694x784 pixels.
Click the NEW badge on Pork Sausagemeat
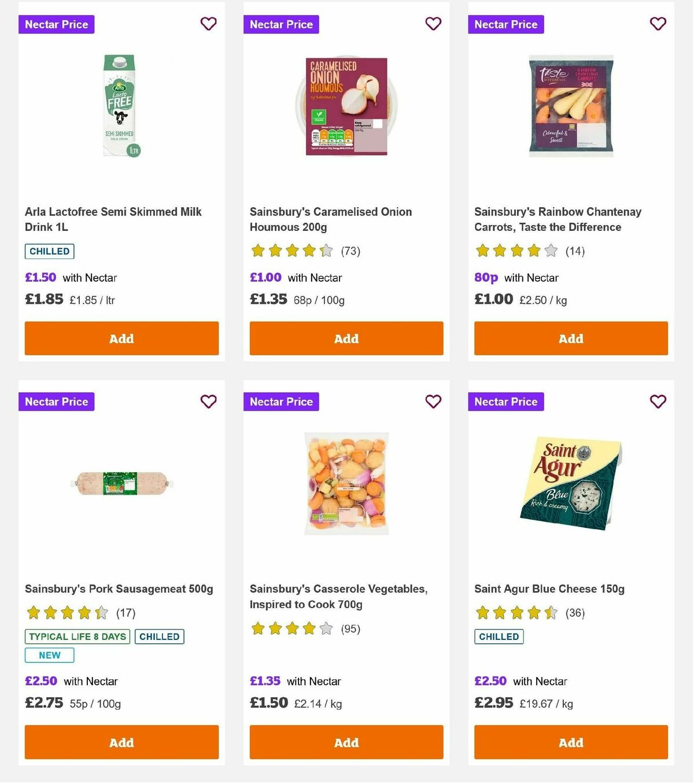tap(49, 655)
